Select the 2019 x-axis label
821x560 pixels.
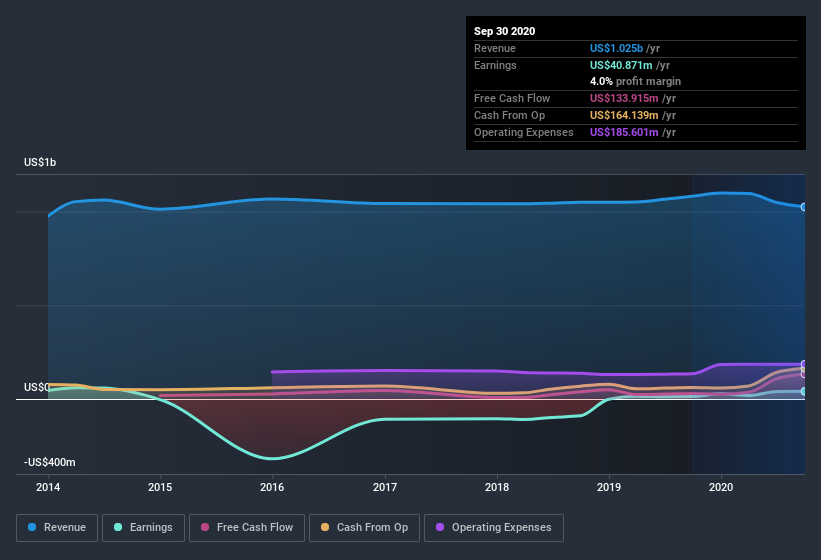609,487
